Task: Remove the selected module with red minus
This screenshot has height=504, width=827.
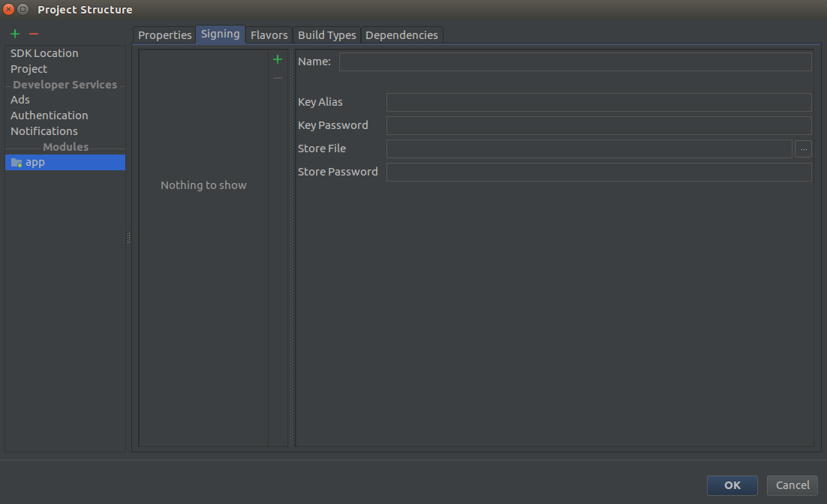Action: [34, 34]
